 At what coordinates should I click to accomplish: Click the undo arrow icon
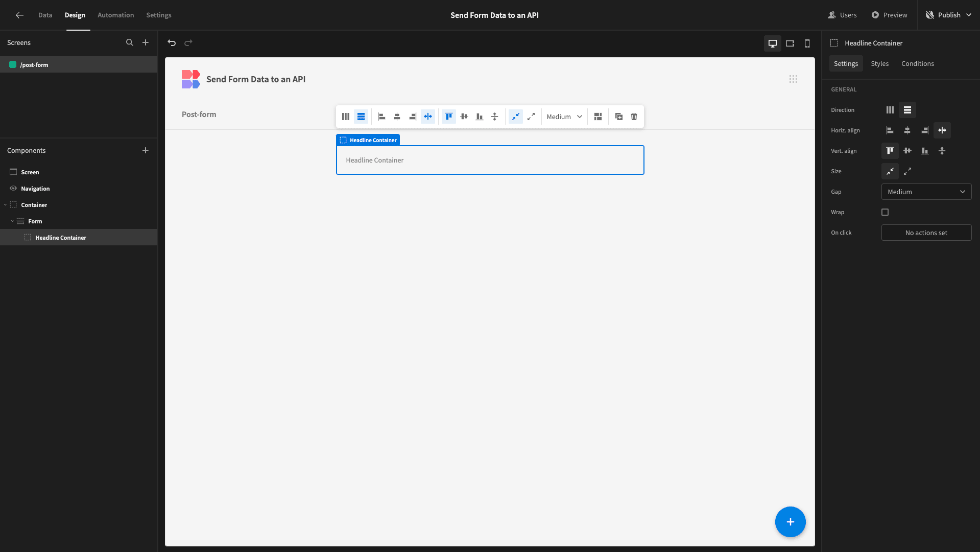pyautogui.click(x=172, y=43)
